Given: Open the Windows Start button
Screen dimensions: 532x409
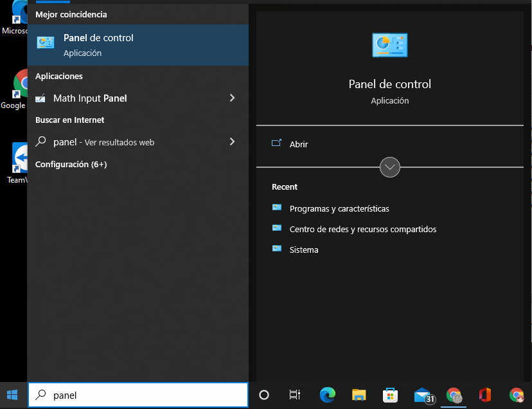Looking at the screenshot, I should pyautogui.click(x=13, y=395).
